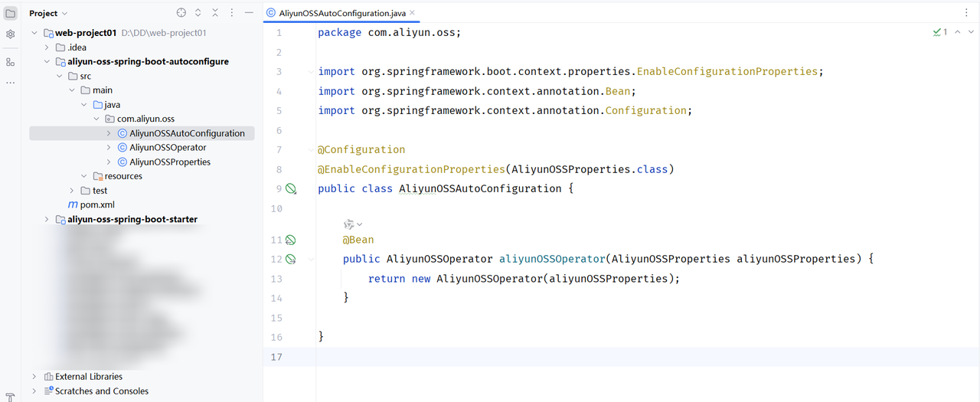Select AliyunOSSOperator class in project tree
The height and width of the screenshot is (402, 980).
pyautogui.click(x=168, y=148)
